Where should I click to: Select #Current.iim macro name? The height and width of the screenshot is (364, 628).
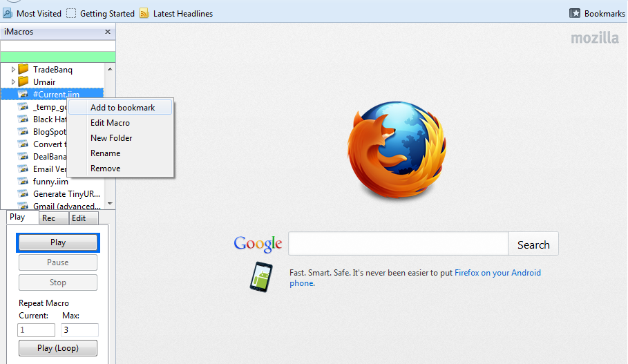coord(56,95)
